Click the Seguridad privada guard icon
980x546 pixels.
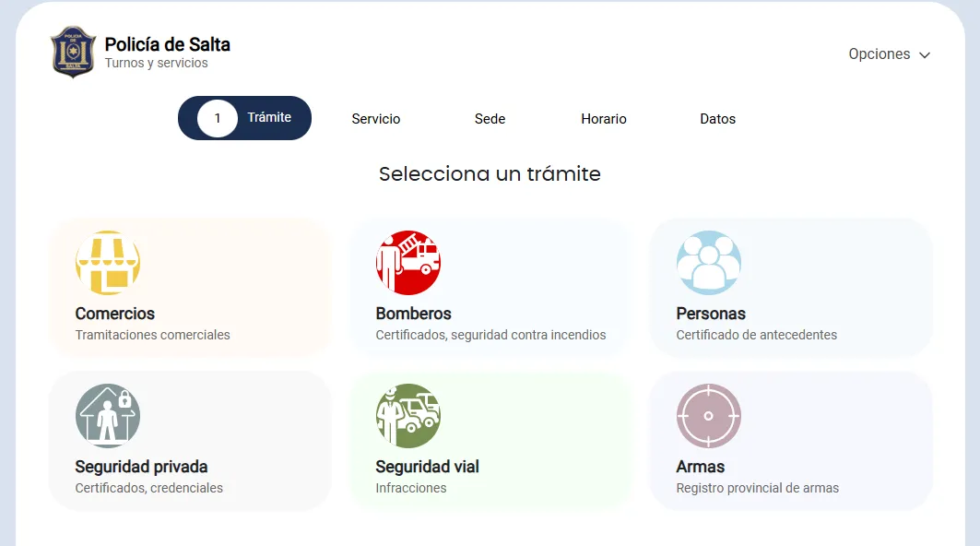108,415
